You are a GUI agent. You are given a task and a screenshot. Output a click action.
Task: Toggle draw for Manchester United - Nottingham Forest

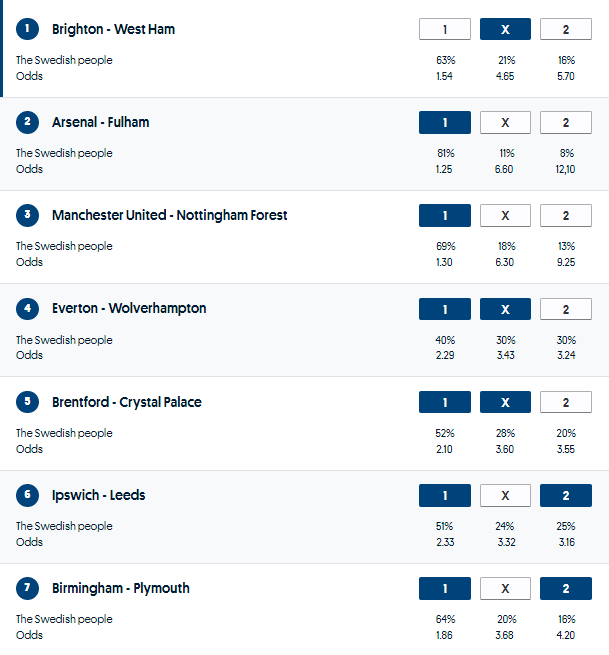point(505,215)
